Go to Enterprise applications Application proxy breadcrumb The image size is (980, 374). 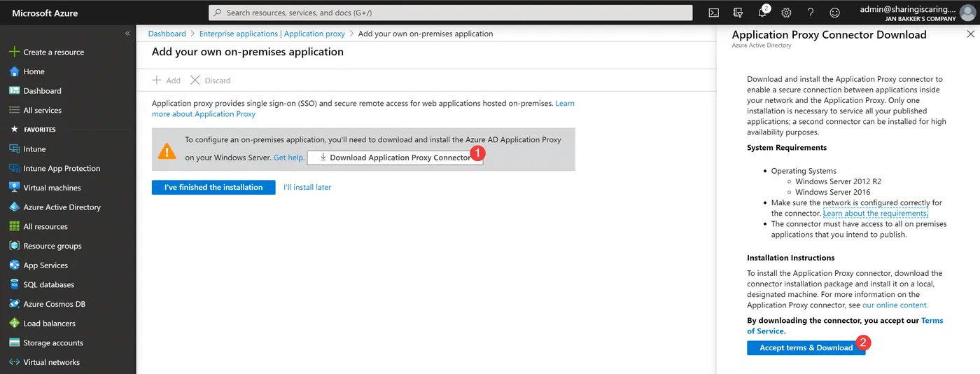click(272, 34)
